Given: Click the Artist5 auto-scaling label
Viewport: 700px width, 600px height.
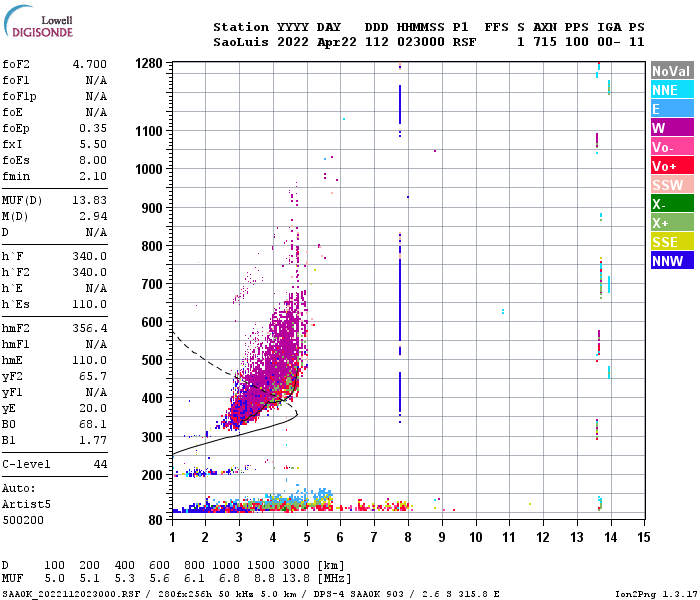Looking at the screenshot, I should (26, 504).
